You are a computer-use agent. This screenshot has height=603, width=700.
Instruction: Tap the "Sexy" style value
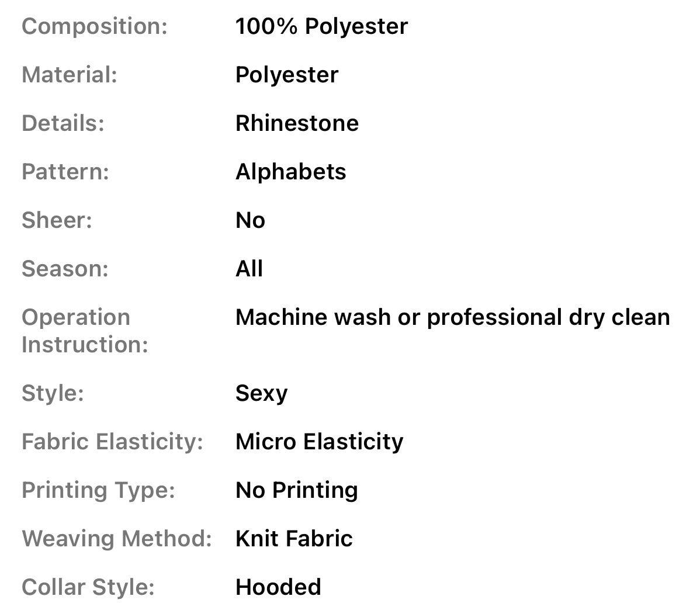point(261,393)
